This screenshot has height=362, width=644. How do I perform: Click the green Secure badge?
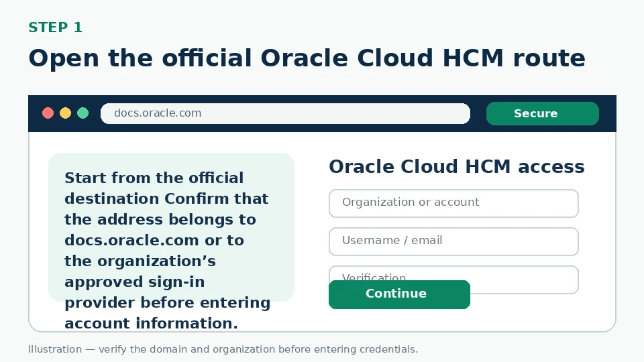tap(542, 113)
